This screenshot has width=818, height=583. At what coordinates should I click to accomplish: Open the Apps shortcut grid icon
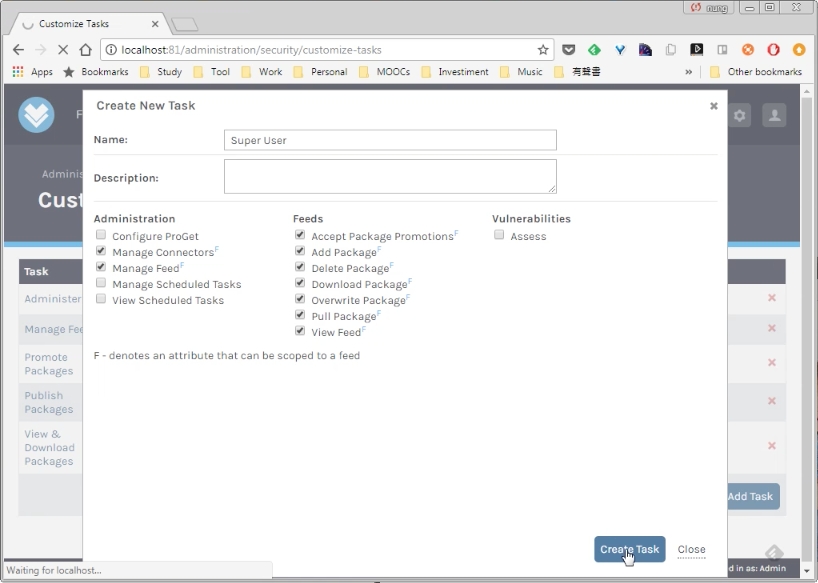18,72
